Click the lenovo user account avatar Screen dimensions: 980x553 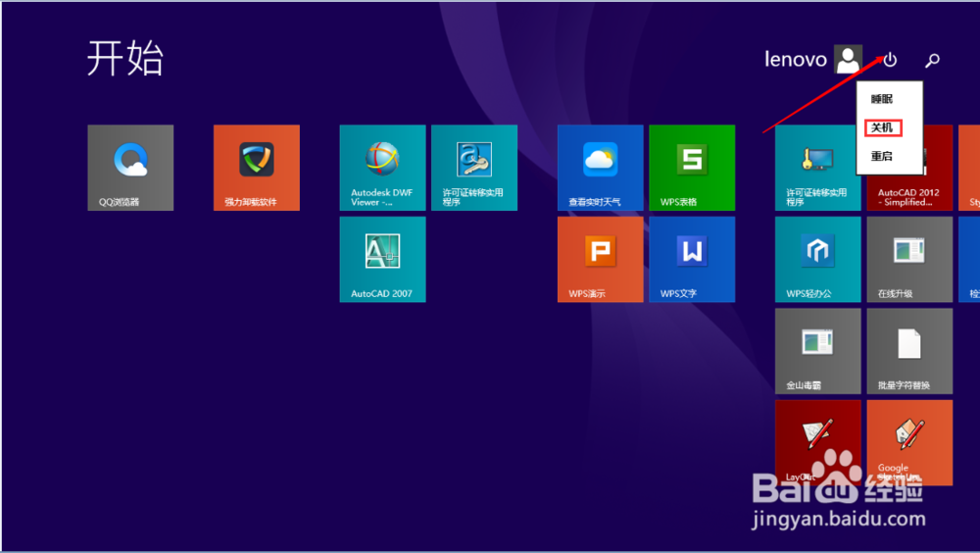point(848,60)
